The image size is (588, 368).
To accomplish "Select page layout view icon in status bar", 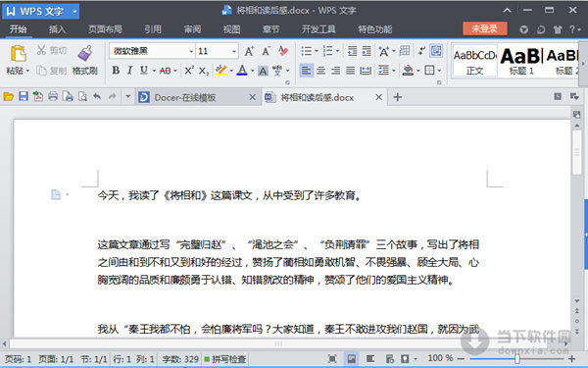I will pos(351,359).
